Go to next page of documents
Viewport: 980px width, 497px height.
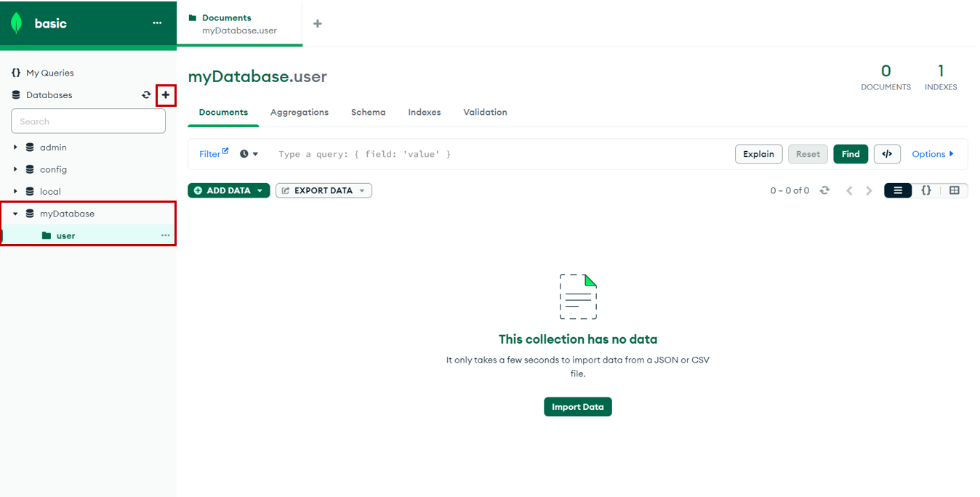(x=869, y=190)
